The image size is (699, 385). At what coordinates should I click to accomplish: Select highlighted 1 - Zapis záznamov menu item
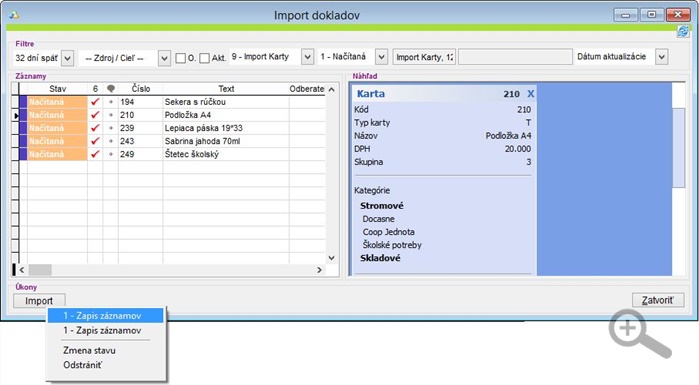pyautogui.click(x=106, y=315)
